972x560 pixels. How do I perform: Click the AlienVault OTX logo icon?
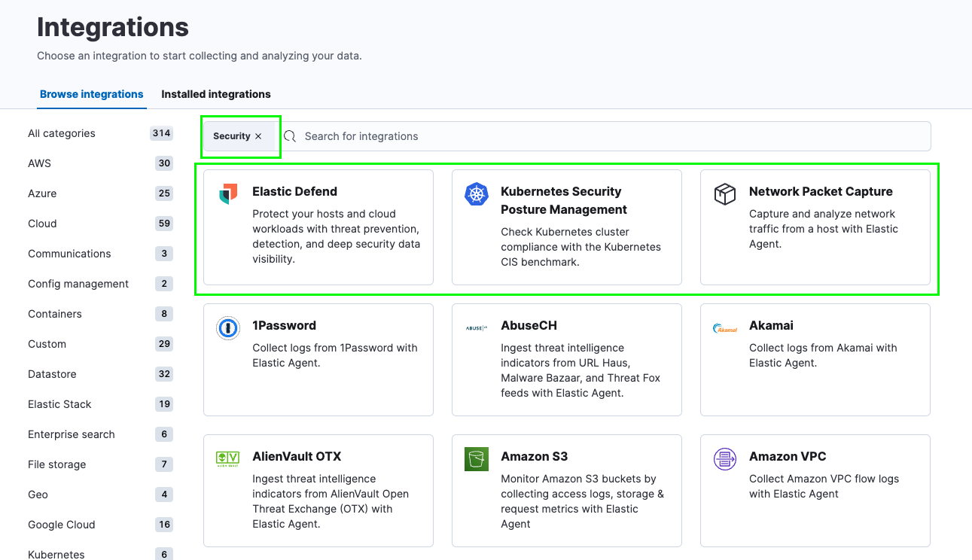click(228, 458)
